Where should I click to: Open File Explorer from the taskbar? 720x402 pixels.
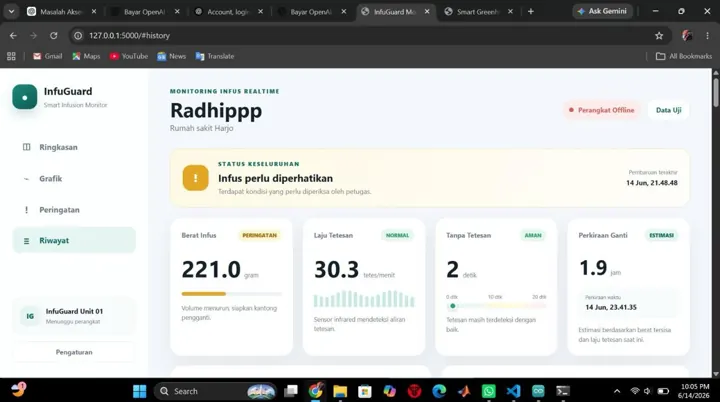(340, 391)
